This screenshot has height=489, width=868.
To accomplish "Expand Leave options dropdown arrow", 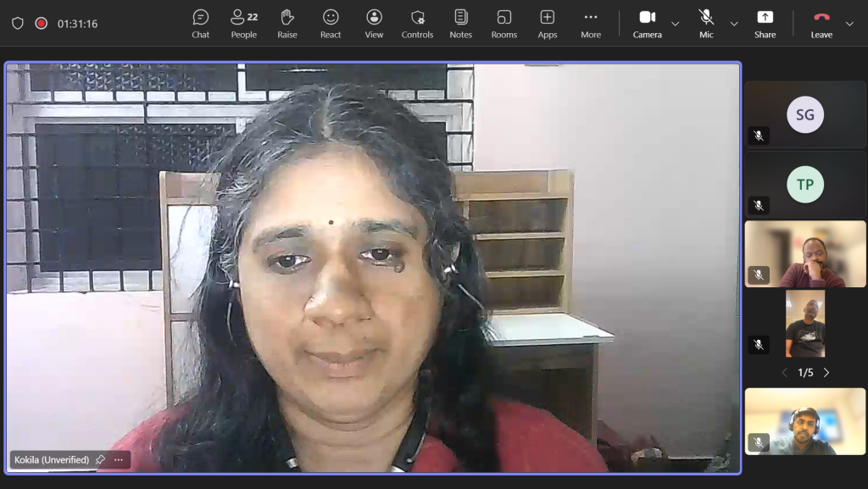I will tap(849, 24).
